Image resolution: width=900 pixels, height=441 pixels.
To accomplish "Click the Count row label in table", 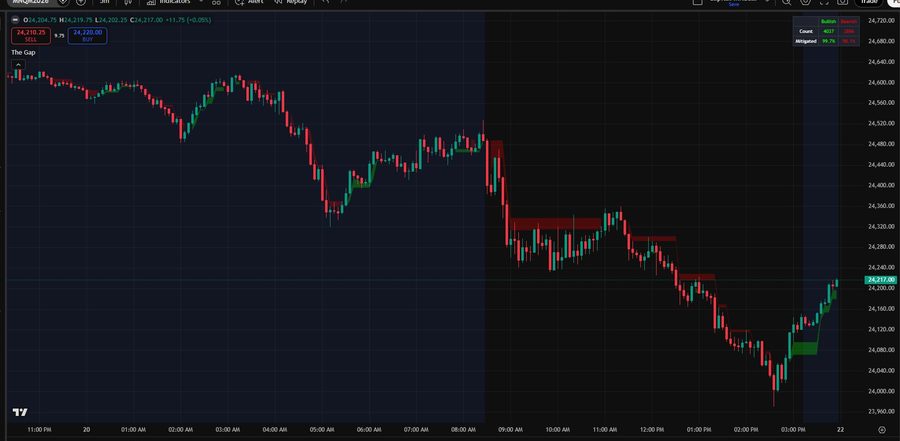I will point(805,31).
